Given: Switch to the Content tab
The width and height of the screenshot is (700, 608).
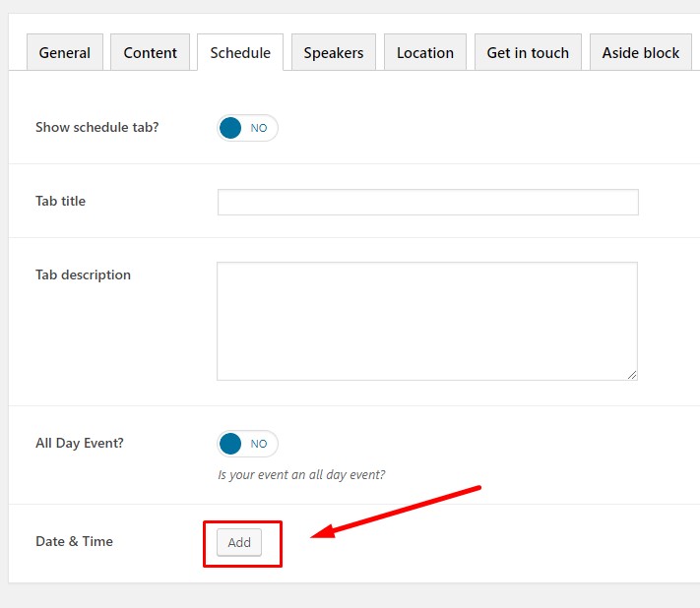Looking at the screenshot, I should pos(151,53).
